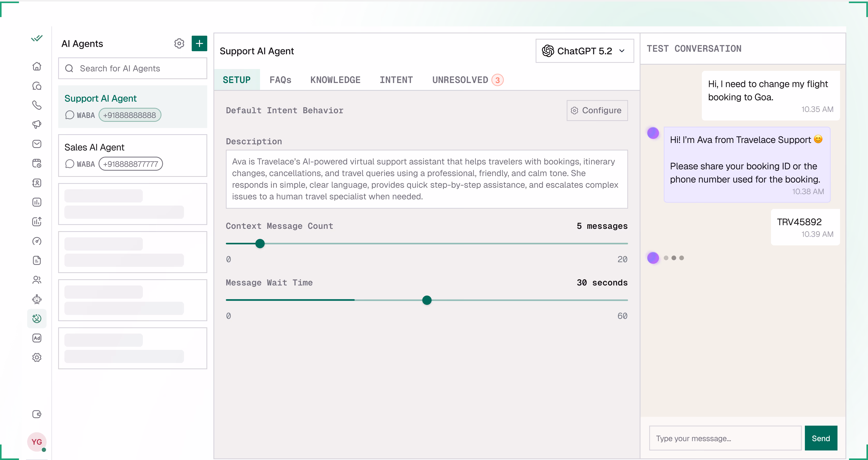Open the KNOWLEDGE tab
The height and width of the screenshot is (460, 868).
335,80
